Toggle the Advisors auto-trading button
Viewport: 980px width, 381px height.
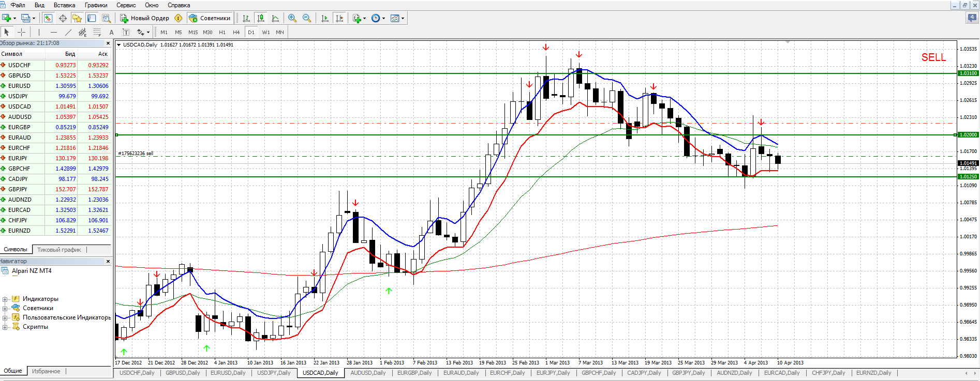(x=210, y=18)
